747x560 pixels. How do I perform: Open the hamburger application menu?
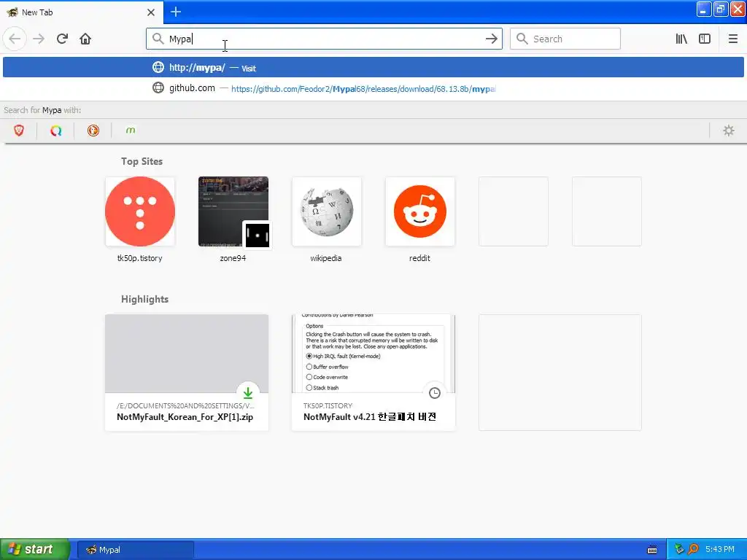pos(732,39)
